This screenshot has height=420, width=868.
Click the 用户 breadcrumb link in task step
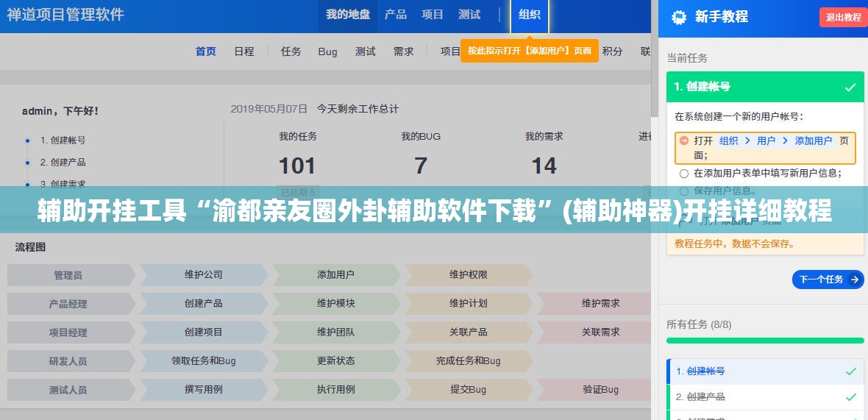click(x=766, y=140)
